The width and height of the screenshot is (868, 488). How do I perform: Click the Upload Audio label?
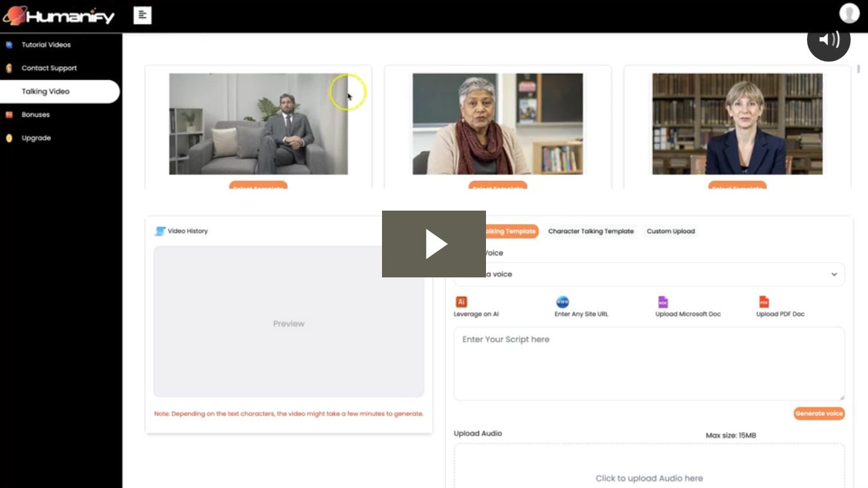coord(478,433)
